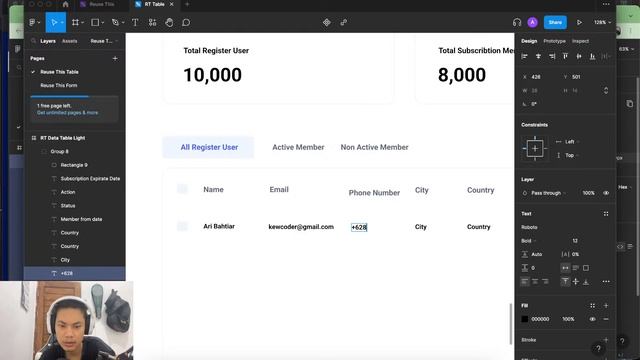Add a new page with plus icon

[115, 58]
